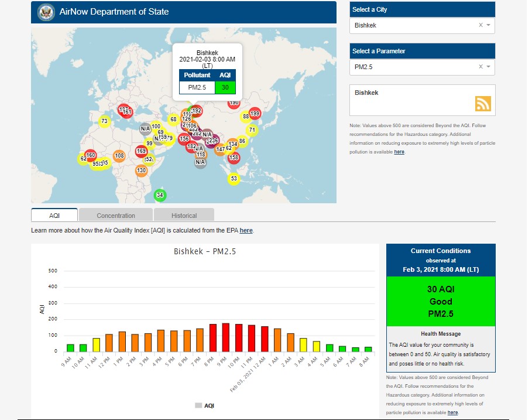This screenshot has height=420, width=532.
Task: Click the orange RSS feed icon
Action: tap(483, 104)
